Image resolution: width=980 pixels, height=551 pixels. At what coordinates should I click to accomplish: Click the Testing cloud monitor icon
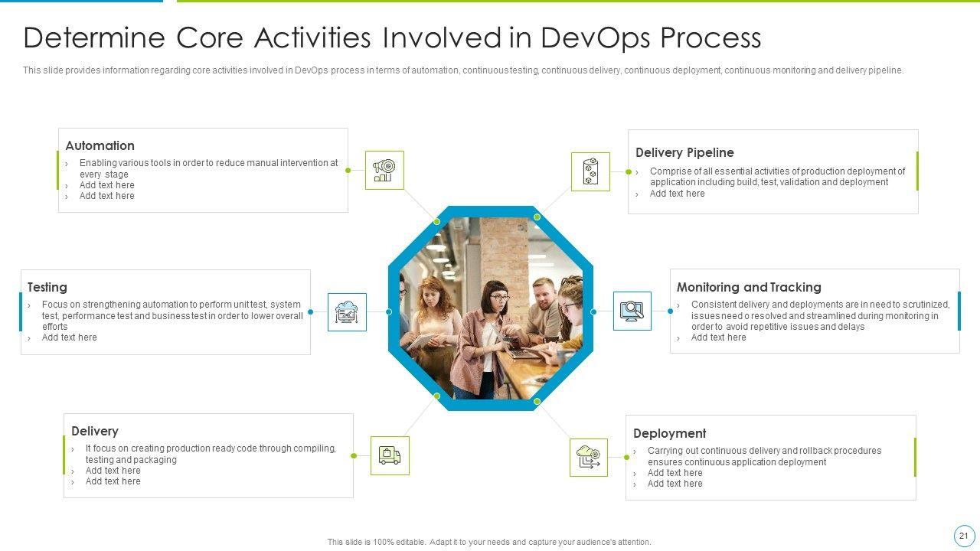click(x=347, y=312)
